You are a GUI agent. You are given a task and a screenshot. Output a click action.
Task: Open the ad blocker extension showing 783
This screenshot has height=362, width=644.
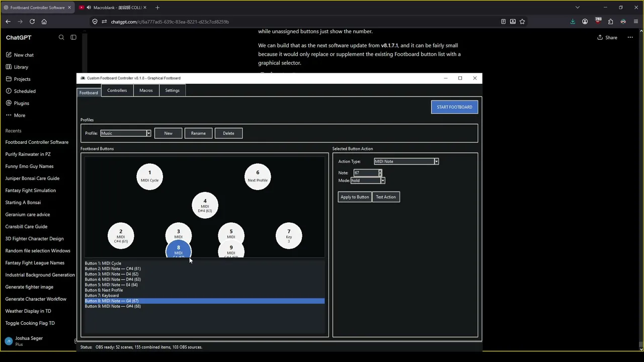[x=598, y=21]
